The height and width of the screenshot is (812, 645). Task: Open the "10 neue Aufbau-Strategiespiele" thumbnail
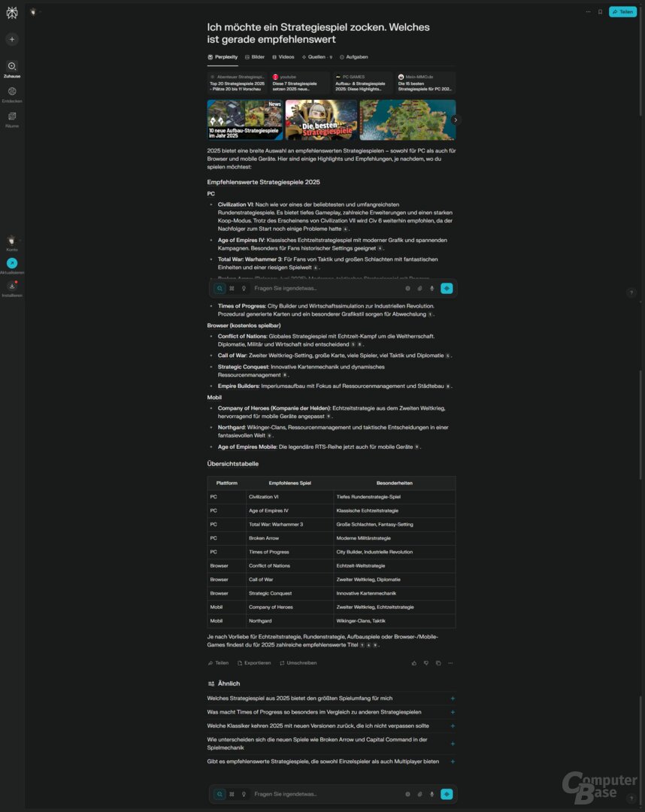245,120
